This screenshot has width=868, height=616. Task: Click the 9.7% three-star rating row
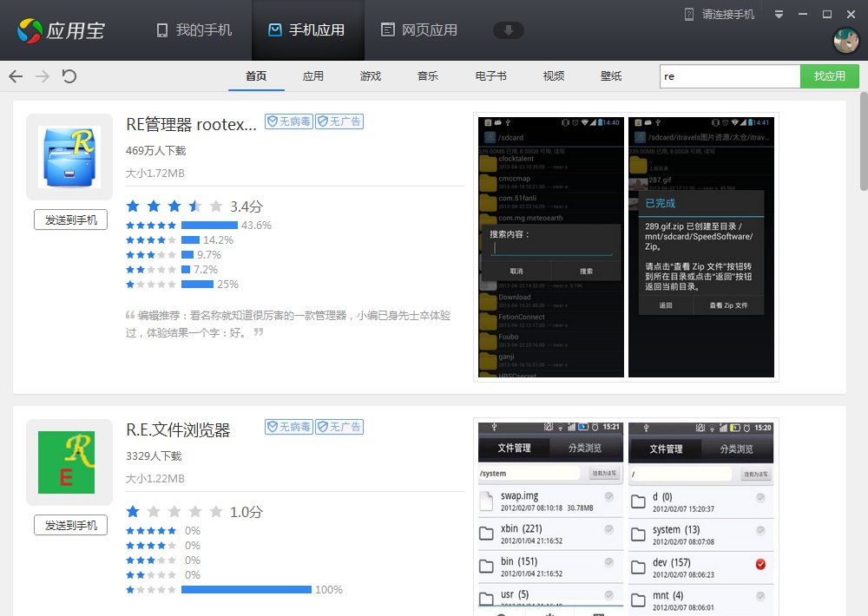click(174, 254)
